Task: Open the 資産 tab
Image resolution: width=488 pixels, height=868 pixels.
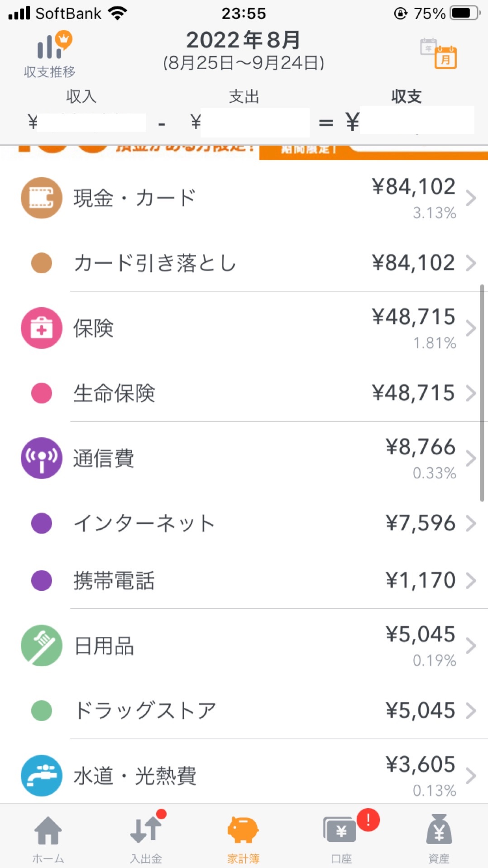Action: pyautogui.click(x=439, y=839)
